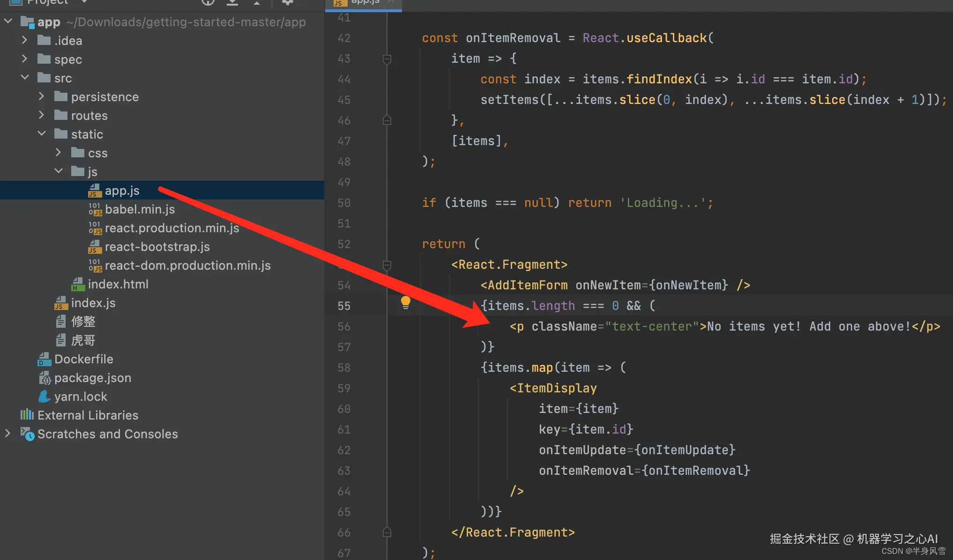Expand the routes folder arrow
This screenshot has height=560, width=953.
(42, 115)
